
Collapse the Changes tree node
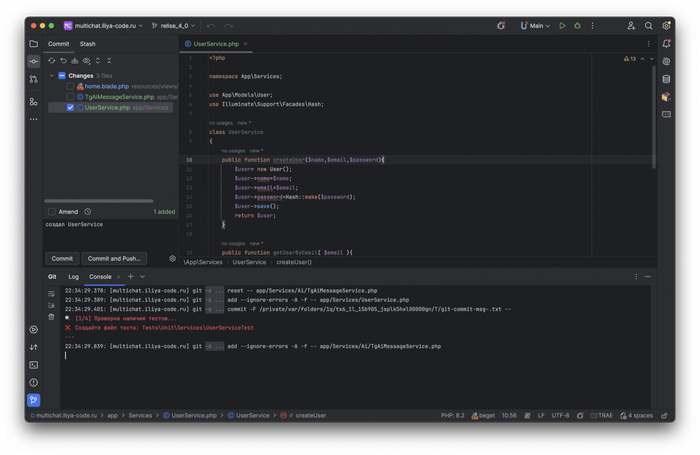[52, 76]
